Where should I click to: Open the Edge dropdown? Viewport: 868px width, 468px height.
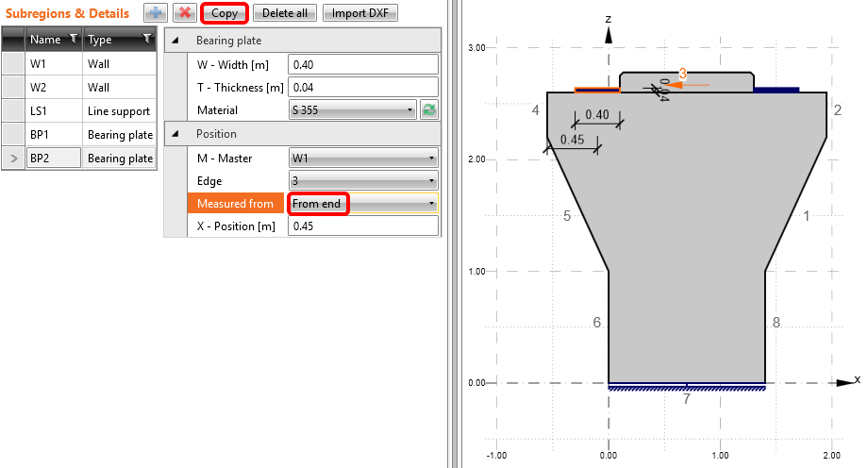pyautogui.click(x=362, y=180)
